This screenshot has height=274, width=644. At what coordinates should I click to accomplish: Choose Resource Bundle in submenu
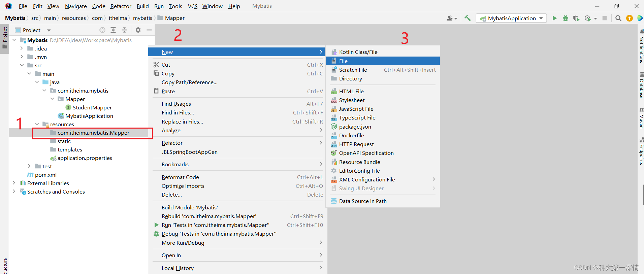(x=383, y=162)
